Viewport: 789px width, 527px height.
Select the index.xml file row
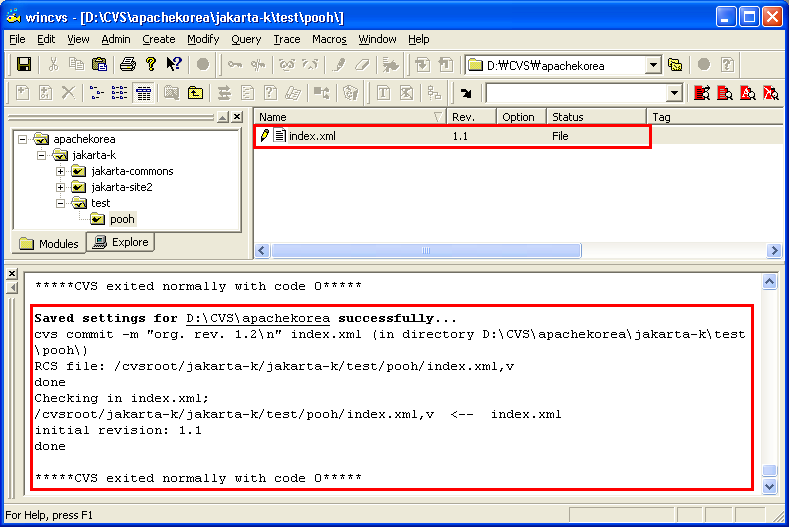coord(312,136)
